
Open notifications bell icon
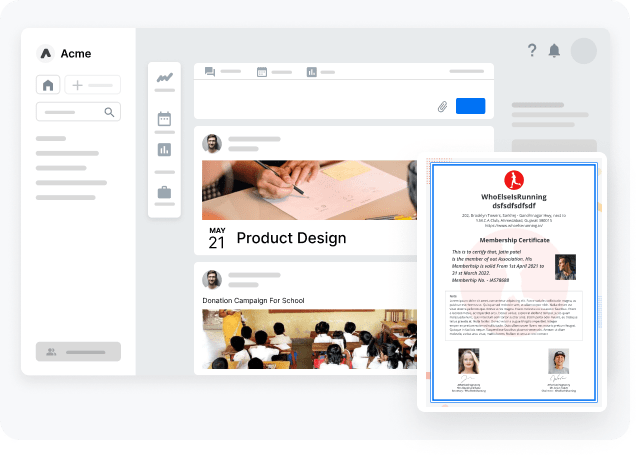pyautogui.click(x=554, y=51)
